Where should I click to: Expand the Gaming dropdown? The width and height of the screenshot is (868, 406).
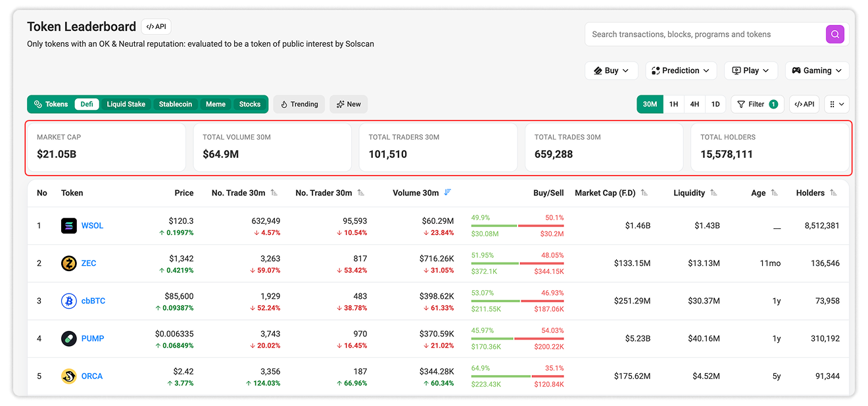click(x=817, y=70)
